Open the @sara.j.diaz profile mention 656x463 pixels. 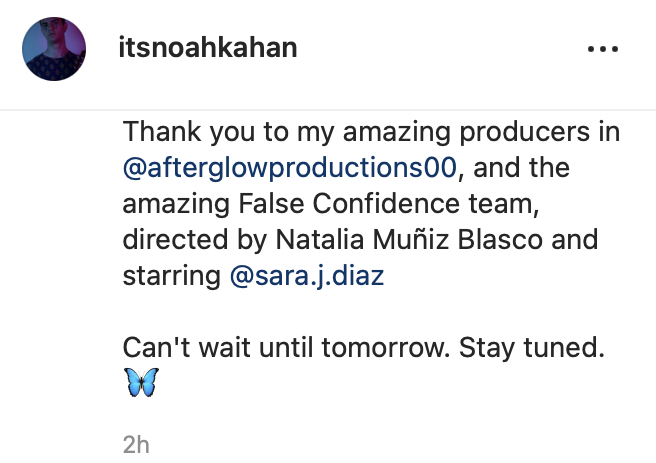(308, 275)
